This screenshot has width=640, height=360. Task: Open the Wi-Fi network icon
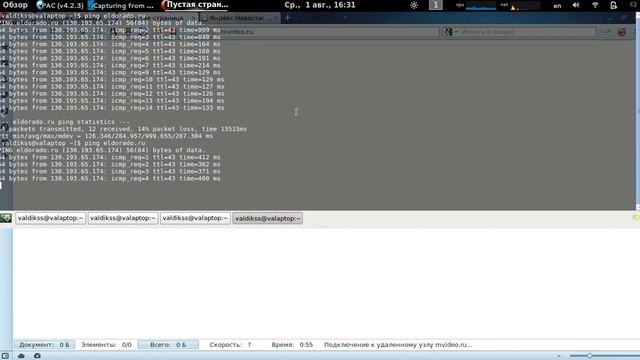tap(595, 5)
